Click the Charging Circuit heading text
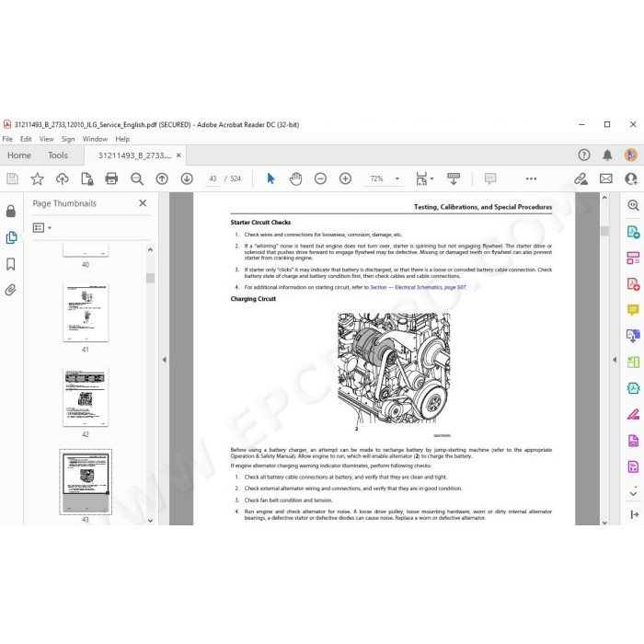The width and height of the screenshot is (644, 644). pos(253,299)
